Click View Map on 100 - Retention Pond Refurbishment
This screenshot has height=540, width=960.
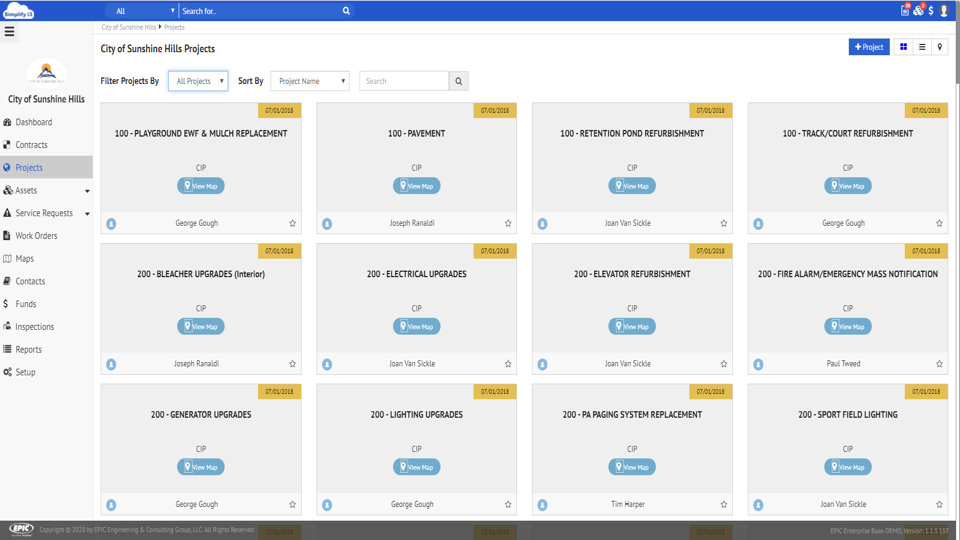click(x=632, y=186)
